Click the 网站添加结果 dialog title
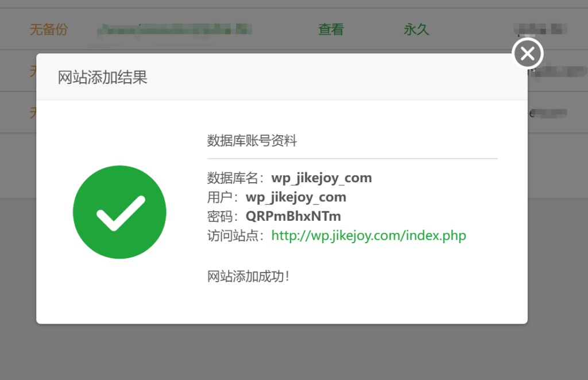This screenshot has height=380, width=588. 102,78
